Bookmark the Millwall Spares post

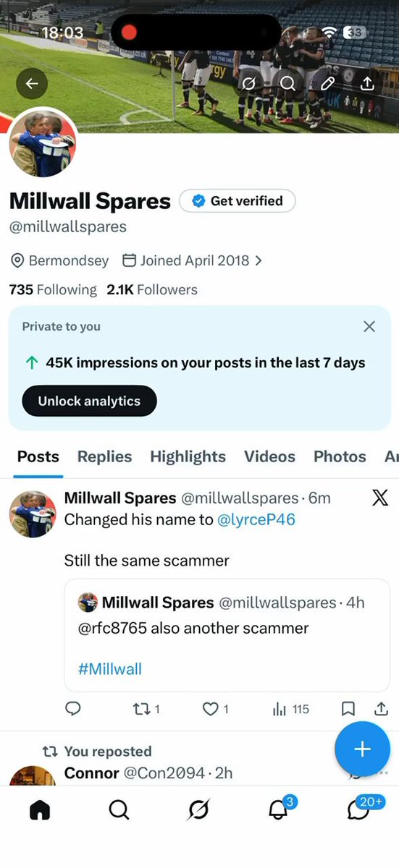[x=348, y=710]
